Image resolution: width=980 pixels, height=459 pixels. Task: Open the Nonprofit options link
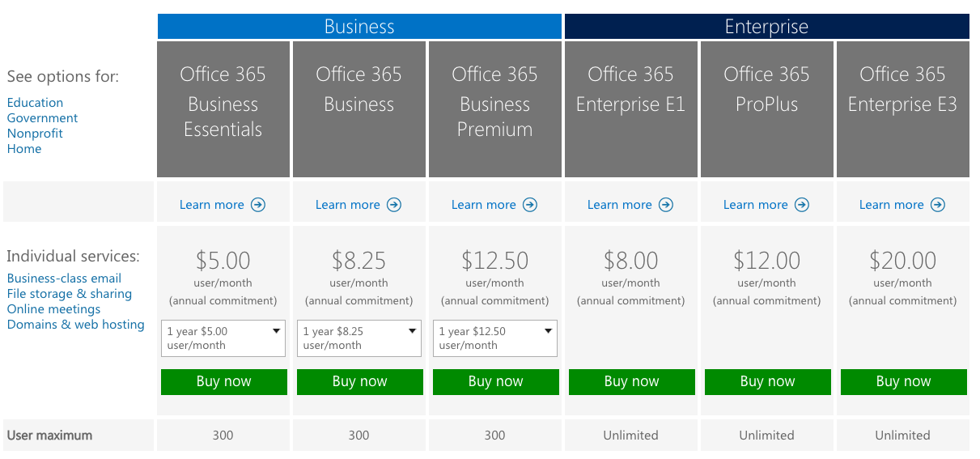[35, 134]
